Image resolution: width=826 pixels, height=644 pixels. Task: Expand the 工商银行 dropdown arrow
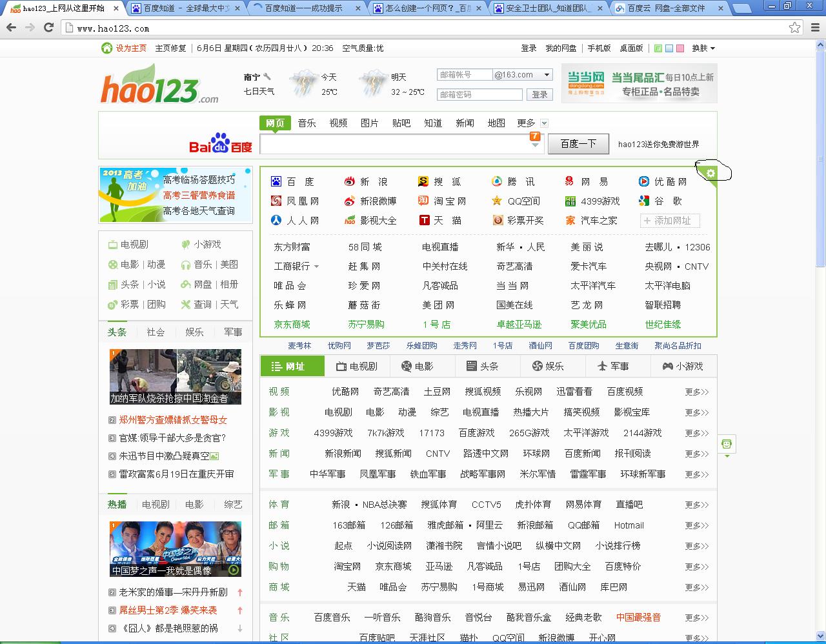click(316, 267)
